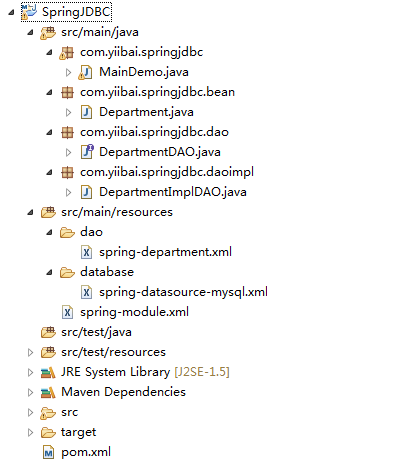Select DepartmentImplDAO.java in the tree
This screenshot has height=476, width=401.
pyautogui.click(x=173, y=192)
